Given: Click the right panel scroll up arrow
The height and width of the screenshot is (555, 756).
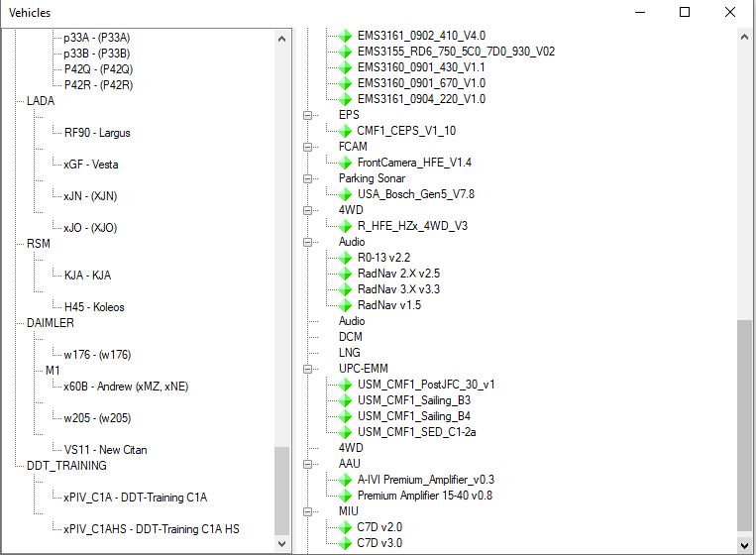Looking at the screenshot, I should (x=744, y=37).
